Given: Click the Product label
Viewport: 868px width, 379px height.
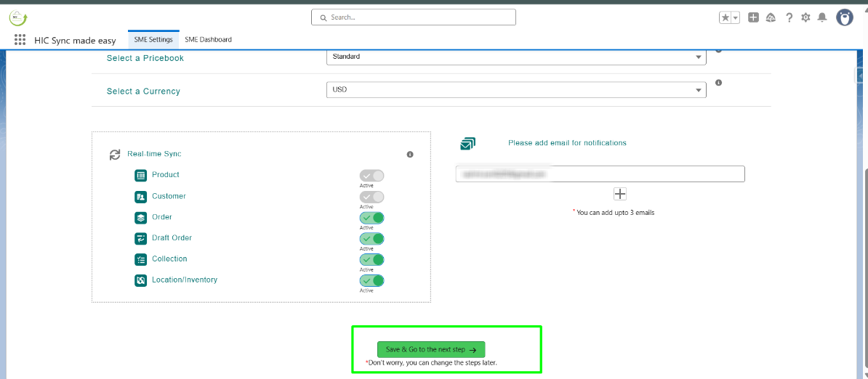Looking at the screenshot, I should (166, 174).
